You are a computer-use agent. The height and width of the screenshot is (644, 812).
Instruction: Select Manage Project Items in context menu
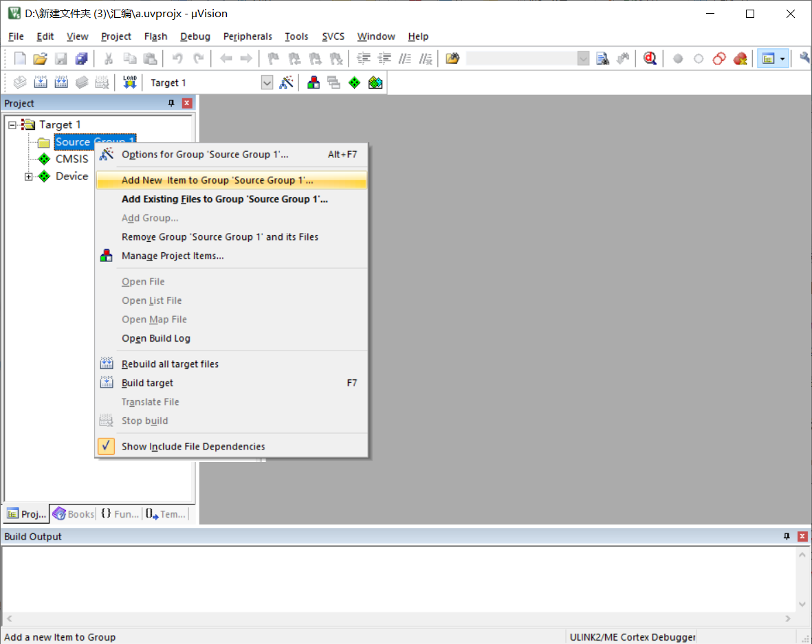(232, 256)
